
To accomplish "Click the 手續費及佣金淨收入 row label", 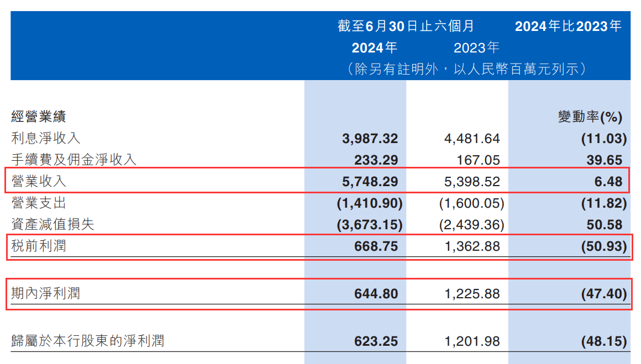I will [x=73, y=160].
